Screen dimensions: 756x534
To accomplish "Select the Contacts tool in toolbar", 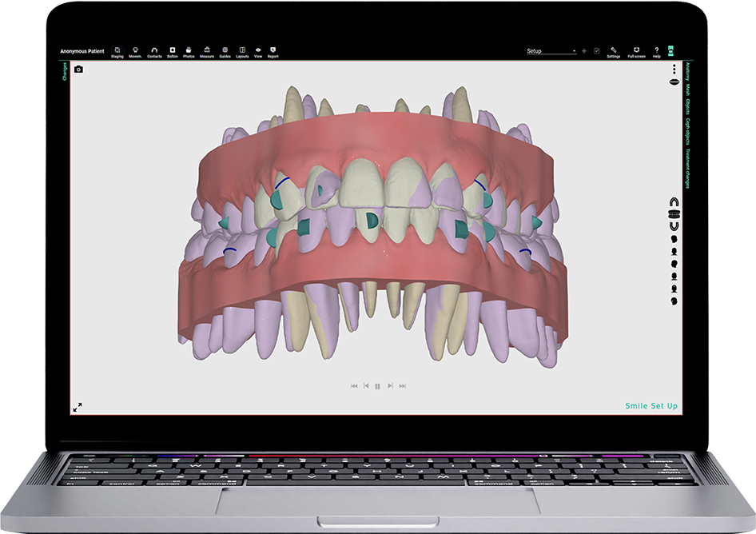I will [x=154, y=52].
